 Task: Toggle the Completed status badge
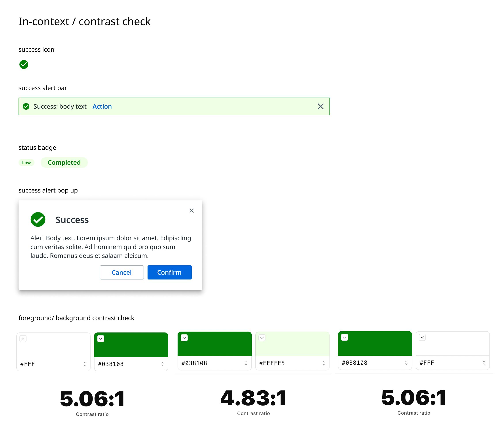[64, 162]
